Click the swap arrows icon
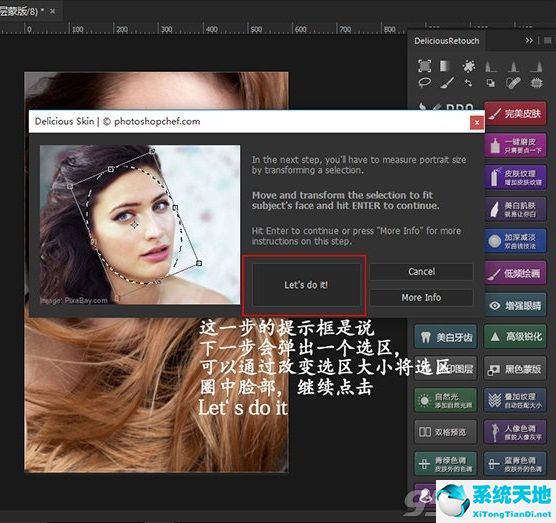Screen dimensions: 556x523 469,83
